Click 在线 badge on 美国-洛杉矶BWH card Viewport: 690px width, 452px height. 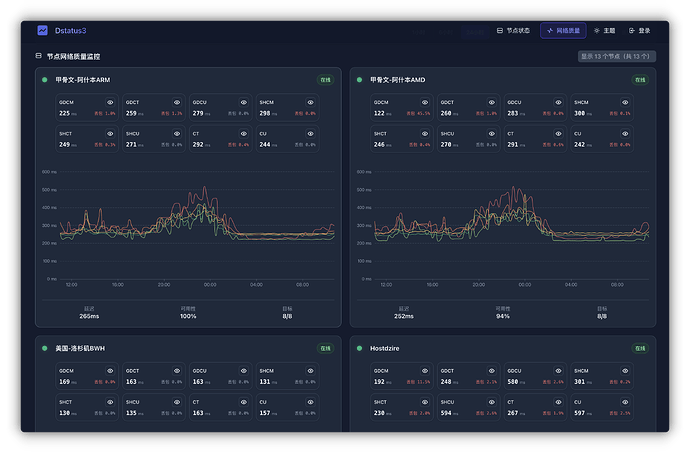[325, 348]
